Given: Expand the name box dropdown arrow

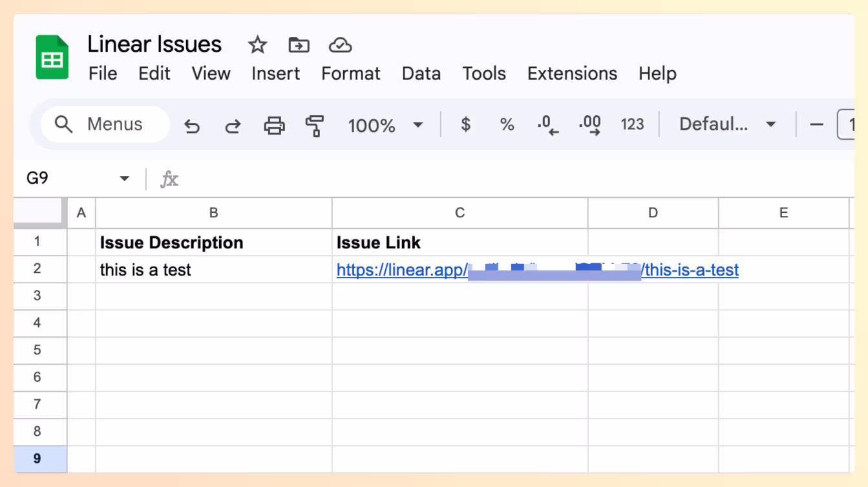Looking at the screenshot, I should (125, 179).
